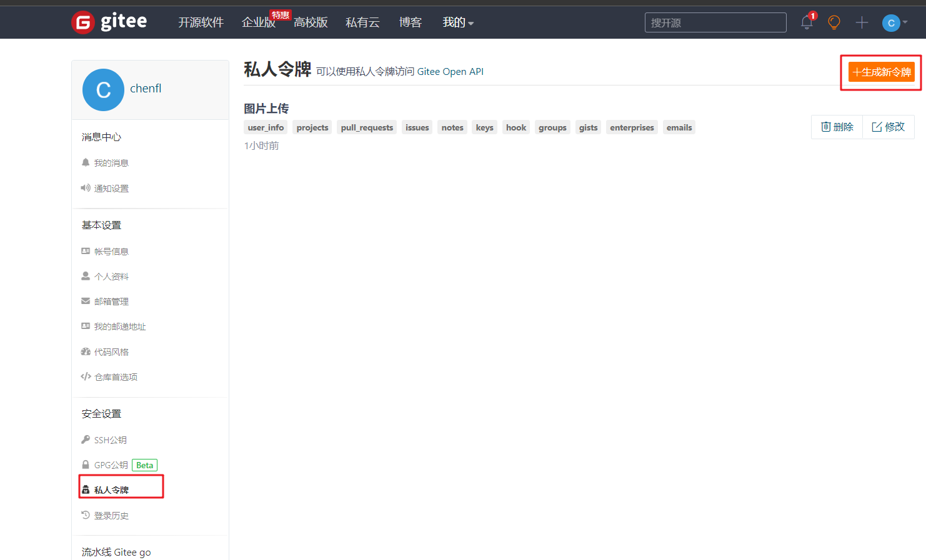Click the 删除 button for 图片上传 token
The image size is (926, 560).
point(837,127)
